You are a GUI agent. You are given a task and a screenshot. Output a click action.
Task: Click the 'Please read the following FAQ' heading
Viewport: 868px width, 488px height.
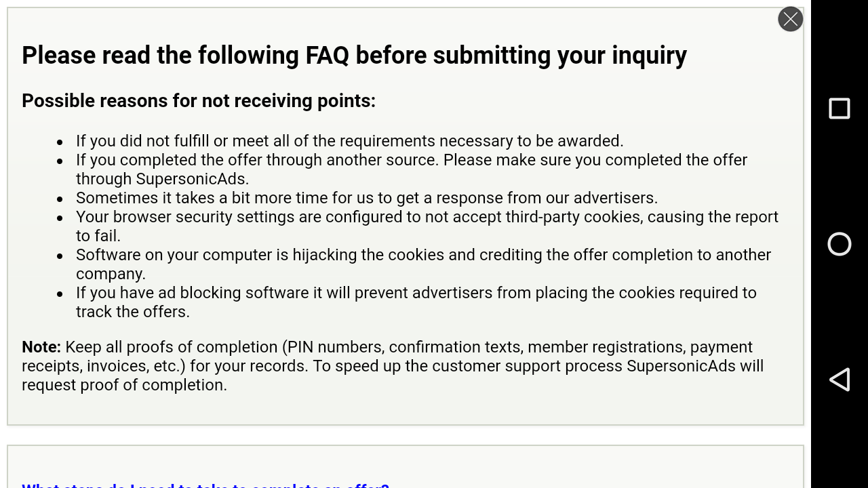click(x=354, y=56)
